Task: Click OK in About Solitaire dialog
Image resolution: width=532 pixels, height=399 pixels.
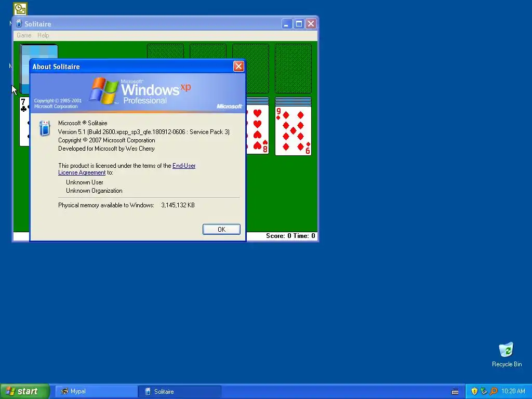Action: (221, 229)
